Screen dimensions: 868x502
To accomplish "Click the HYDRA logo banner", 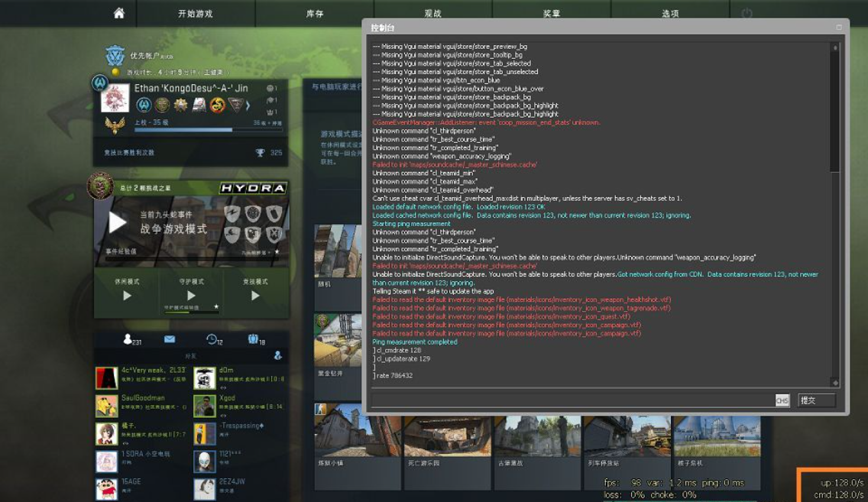I will [253, 188].
